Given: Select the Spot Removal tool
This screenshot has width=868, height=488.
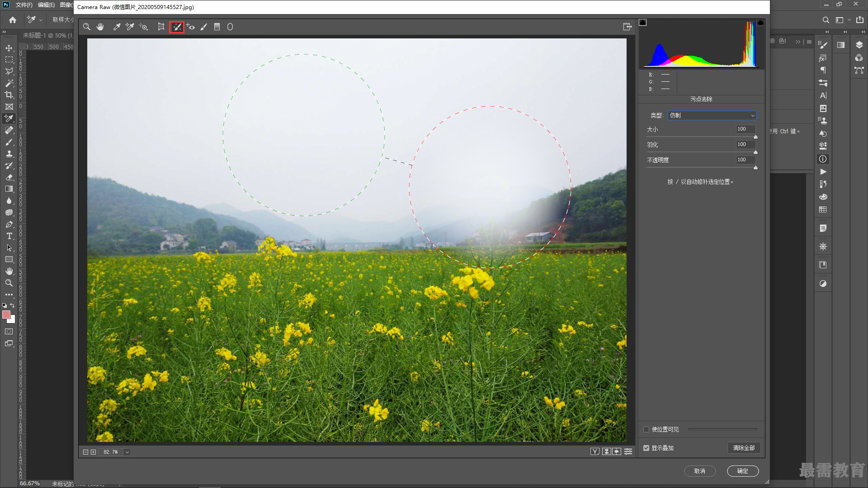Looking at the screenshot, I should point(177,27).
